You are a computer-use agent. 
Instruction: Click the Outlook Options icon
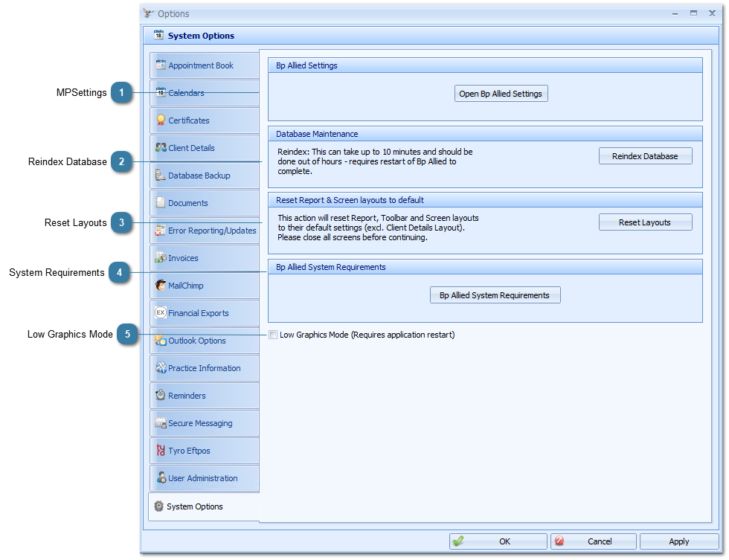161,340
